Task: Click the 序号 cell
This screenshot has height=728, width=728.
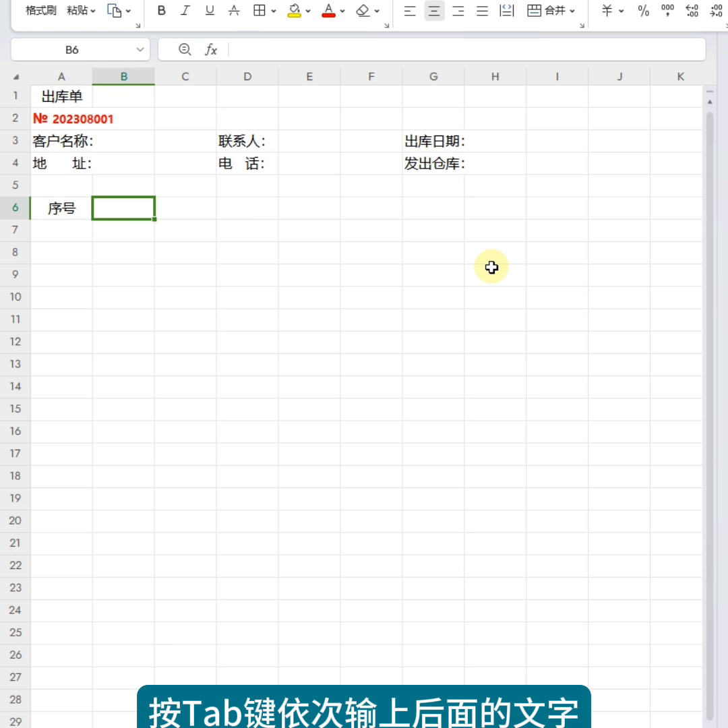Action: click(62, 208)
